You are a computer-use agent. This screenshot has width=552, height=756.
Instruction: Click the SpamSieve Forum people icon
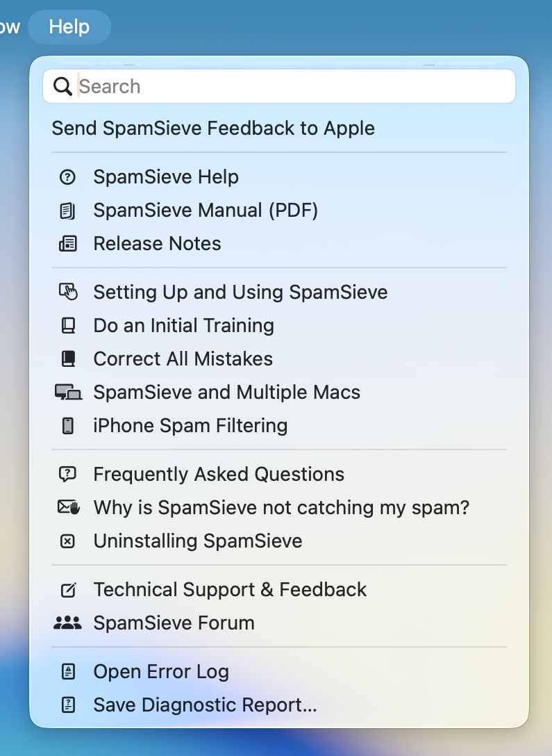(x=67, y=623)
